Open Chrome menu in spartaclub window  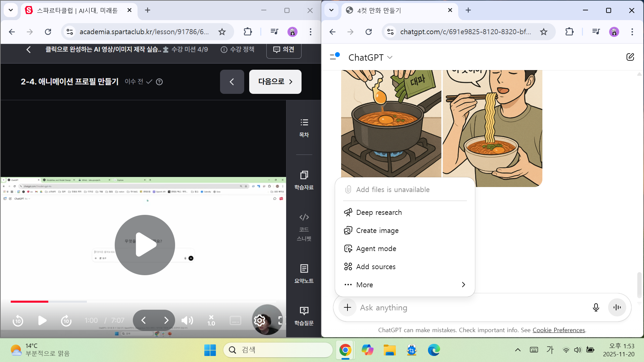pyautogui.click(x=311, y=32)
